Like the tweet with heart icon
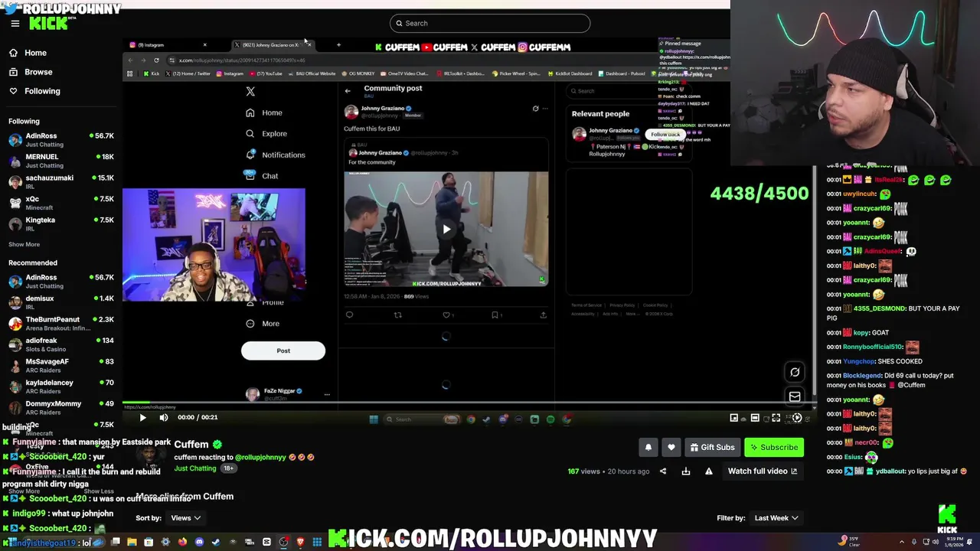This screenshot has height=551, width=980. tap(446, 315)
